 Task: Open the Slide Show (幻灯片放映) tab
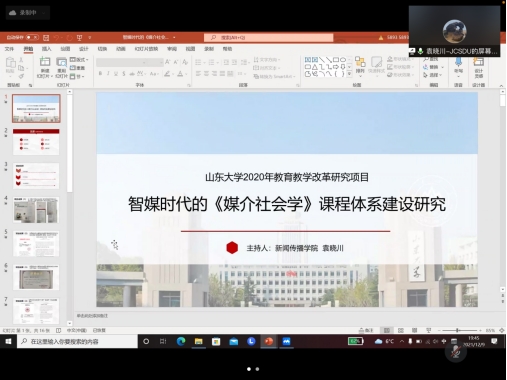146,49
